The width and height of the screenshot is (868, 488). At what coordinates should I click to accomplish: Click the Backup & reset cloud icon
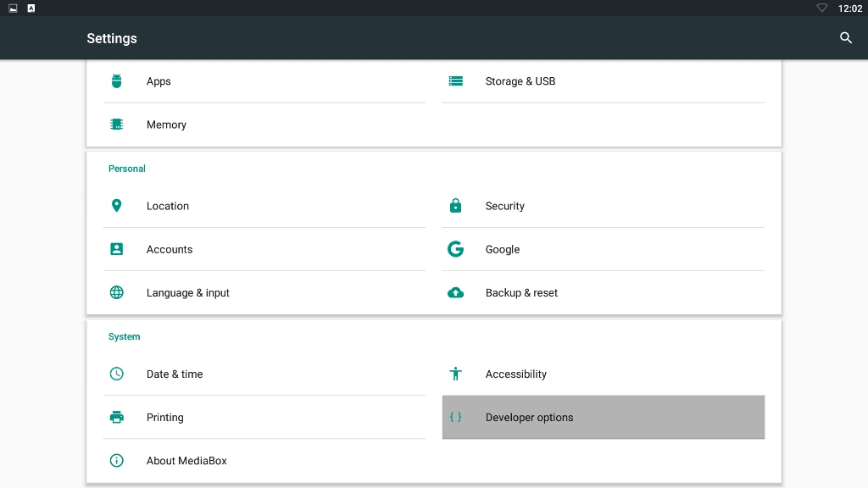[x=456, y=293]
